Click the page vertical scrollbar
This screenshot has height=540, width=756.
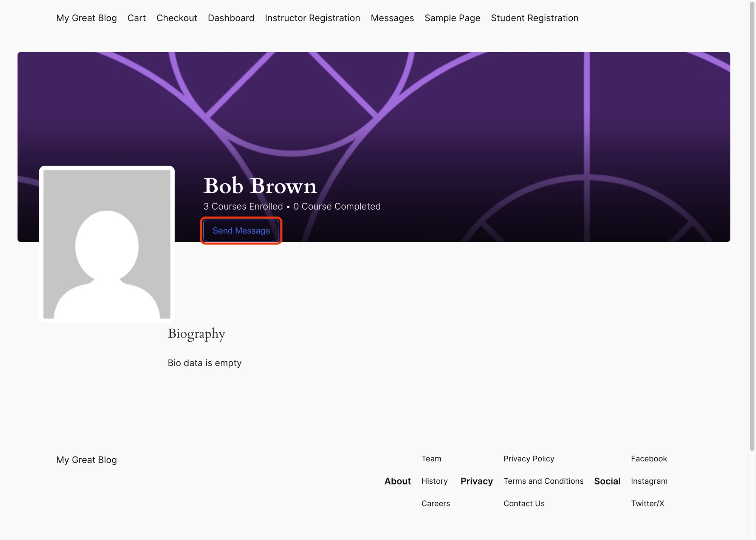click(752, 227)
